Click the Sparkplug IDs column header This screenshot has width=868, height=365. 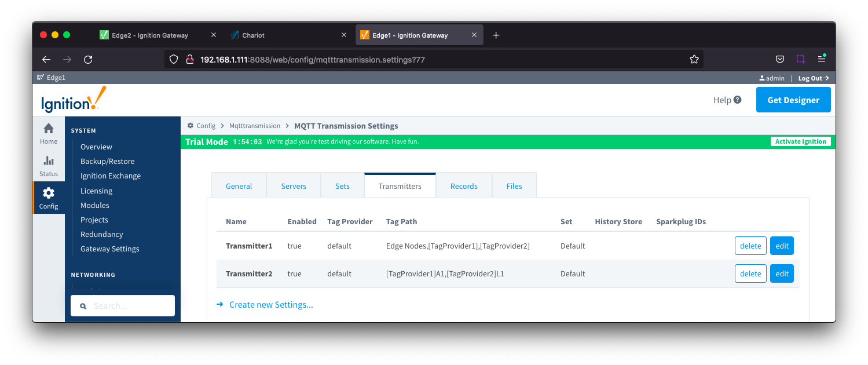point(681,221)
